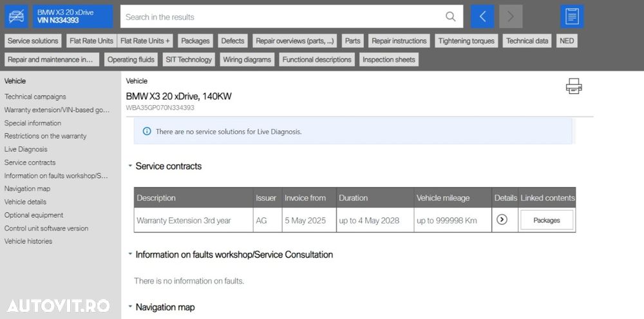Image resolution: width=644 pixels, height=319 pixels.
Task: Switch to the Packages tab
Action: click(195, 41)
